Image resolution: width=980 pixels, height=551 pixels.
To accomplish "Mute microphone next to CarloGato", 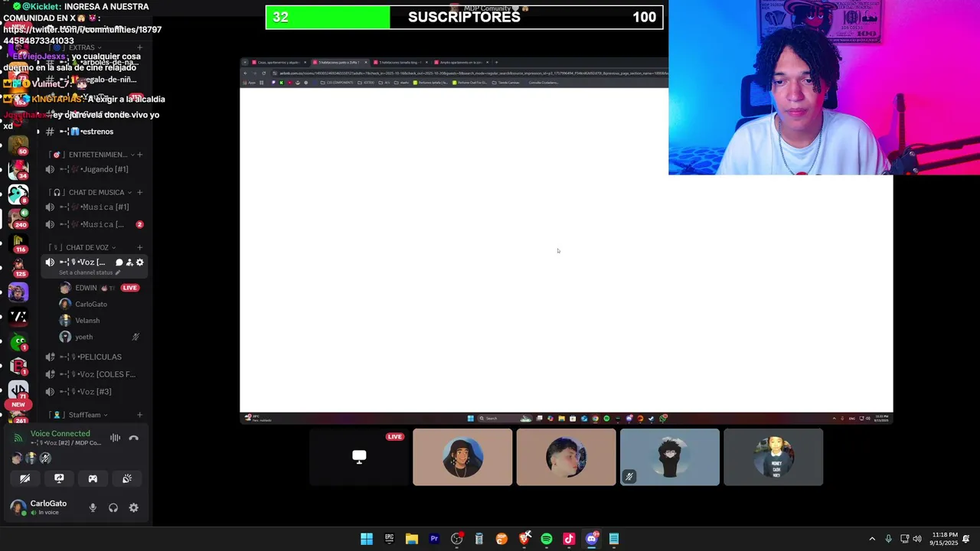I will (93, 507).
